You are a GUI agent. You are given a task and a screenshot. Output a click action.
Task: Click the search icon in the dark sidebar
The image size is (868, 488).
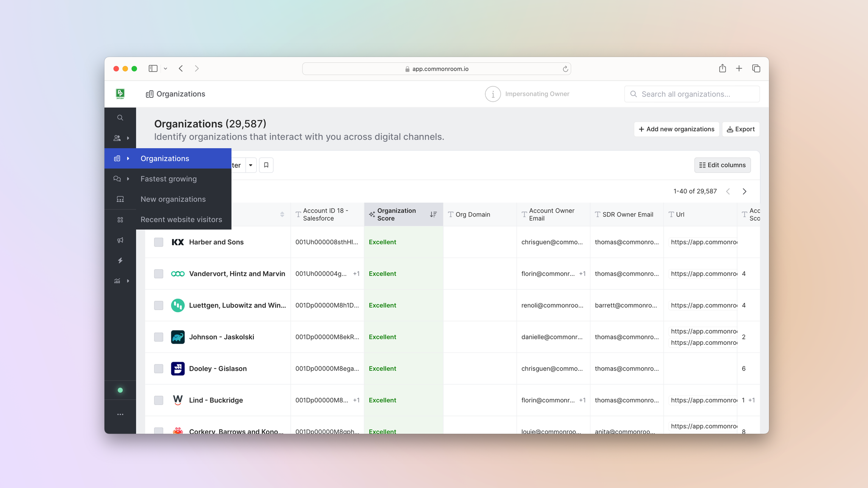click(x=120, y=118)
